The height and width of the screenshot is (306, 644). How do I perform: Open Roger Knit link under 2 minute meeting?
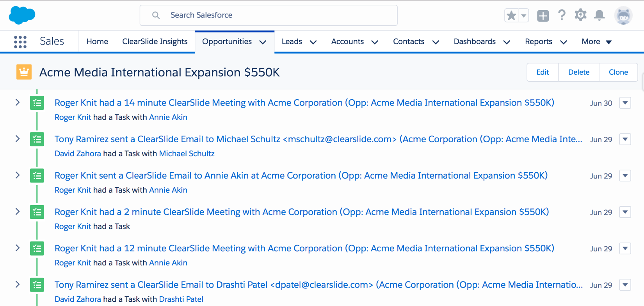pyautogui.click(x=73, y=226)
